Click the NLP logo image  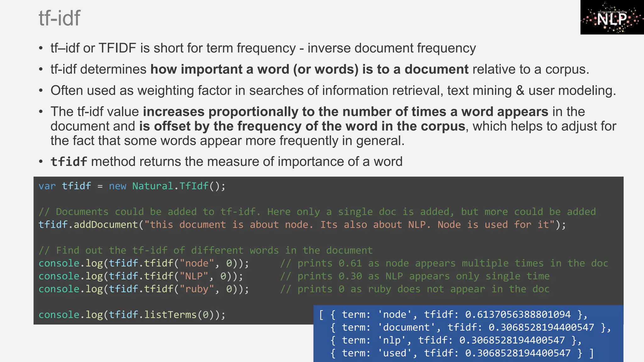click(x=612, y=17)
